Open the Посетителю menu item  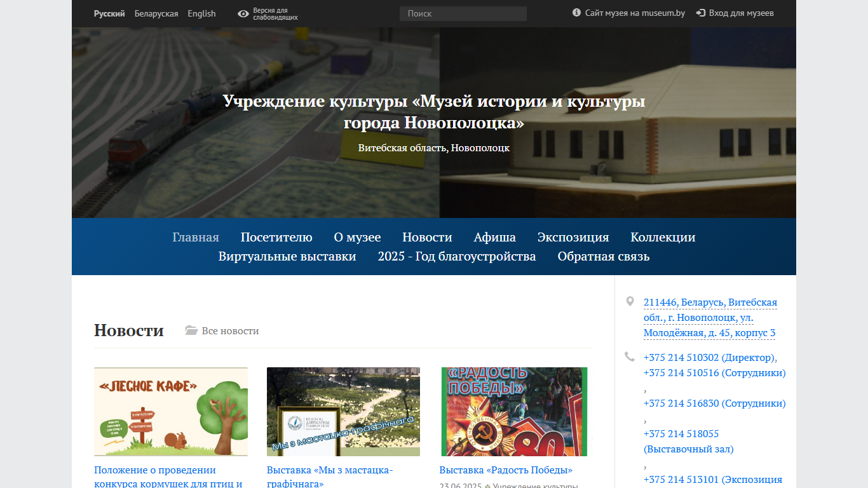[276, 237]
